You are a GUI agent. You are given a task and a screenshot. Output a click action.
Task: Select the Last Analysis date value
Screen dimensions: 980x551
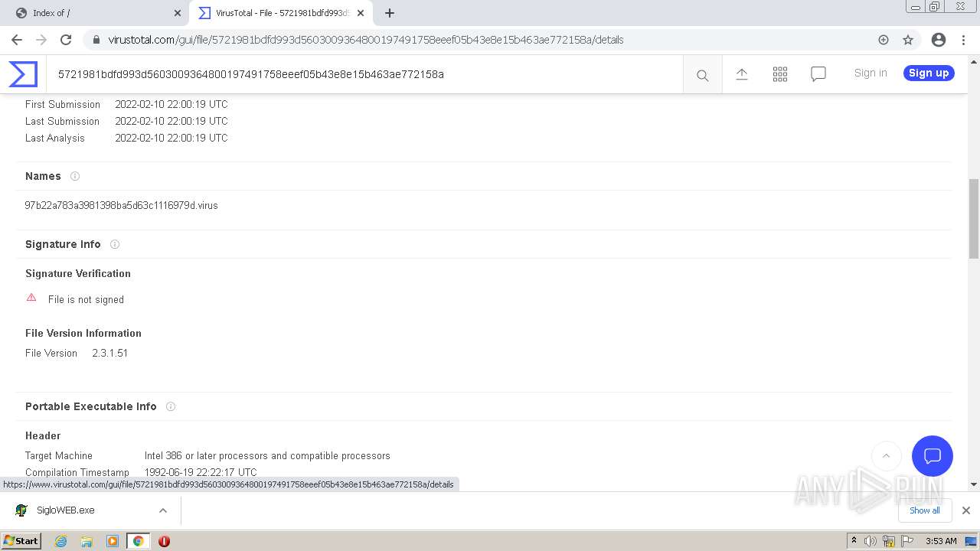pos(171,138)
